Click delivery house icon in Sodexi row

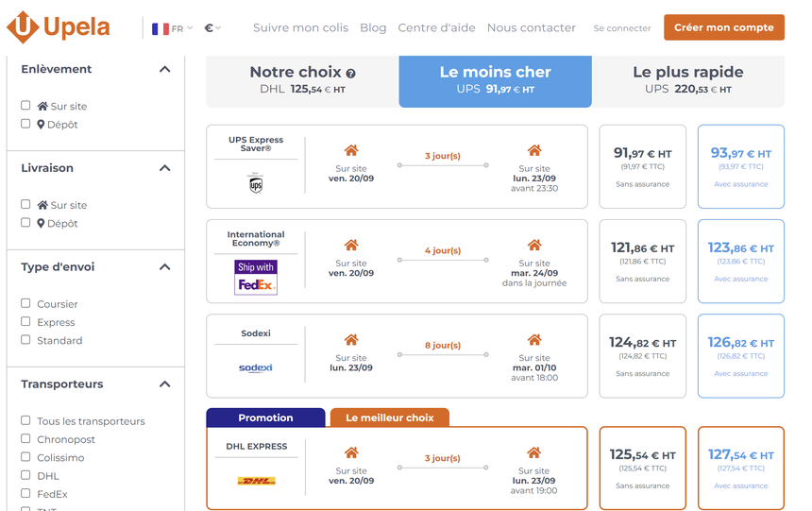[x=534, y=339]
